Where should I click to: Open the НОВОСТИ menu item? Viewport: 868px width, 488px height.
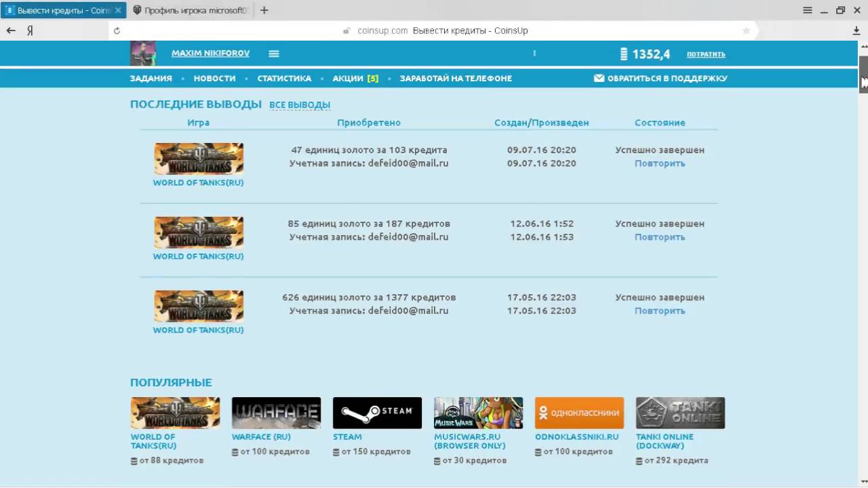click(x=214, y=79)
